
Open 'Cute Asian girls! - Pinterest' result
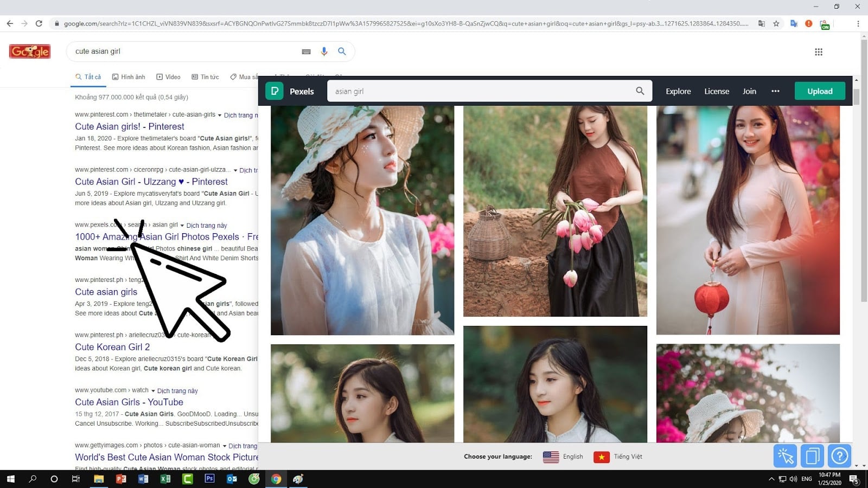[130, 126]
